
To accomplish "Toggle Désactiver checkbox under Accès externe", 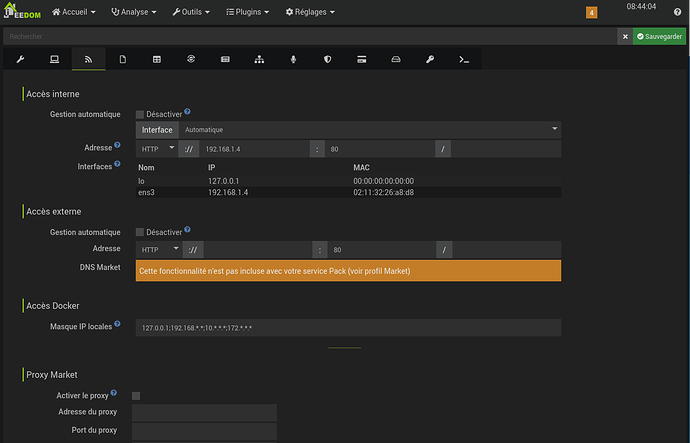I will pyautogui.click(x=140, y=232).
